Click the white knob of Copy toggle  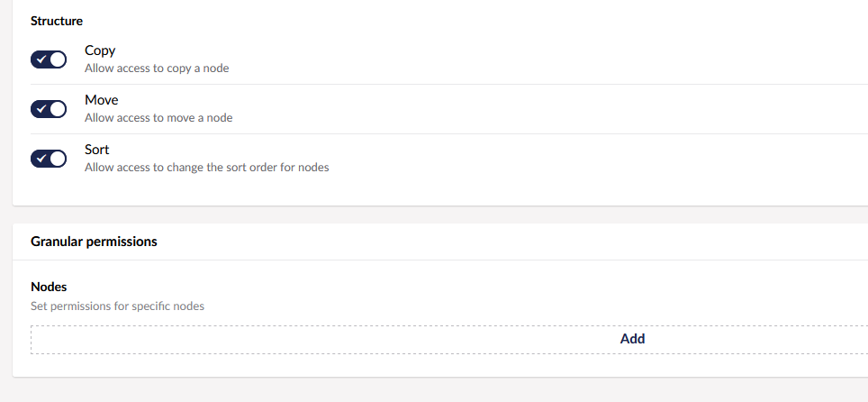click(58, 59)
